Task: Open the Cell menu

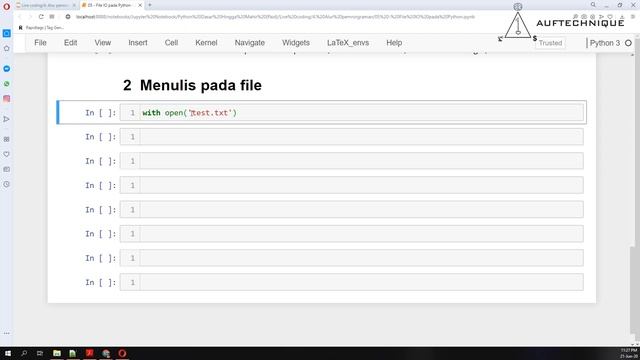Action: pos(171,43)
